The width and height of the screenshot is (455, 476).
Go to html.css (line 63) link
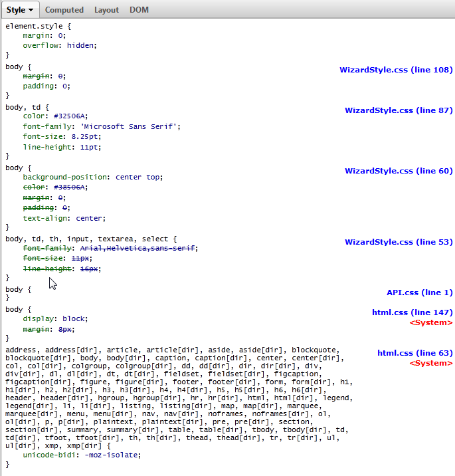(414, 353)
